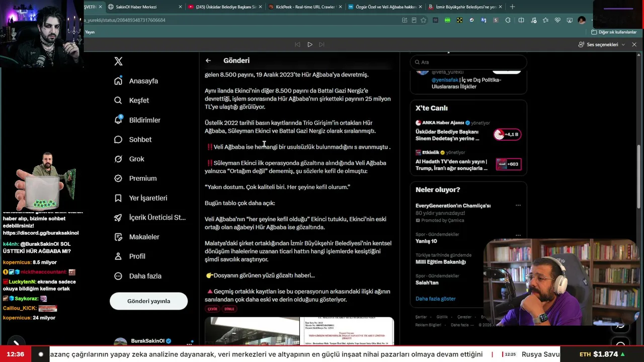Open the Çerezler footer link
This screenshot has width=644, height=362.
pyautogui.click(x=464, y=317)
